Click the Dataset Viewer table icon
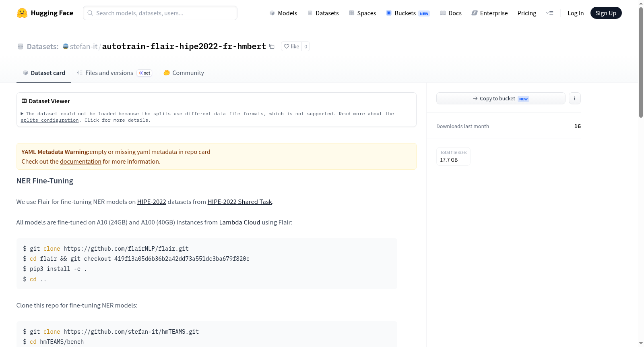This screenshot has height=347, width=644. coord(24,101)
